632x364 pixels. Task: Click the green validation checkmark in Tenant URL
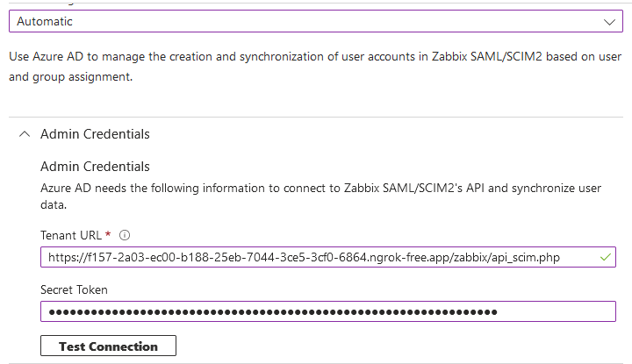pyautogui.click(x=606, y=257)
